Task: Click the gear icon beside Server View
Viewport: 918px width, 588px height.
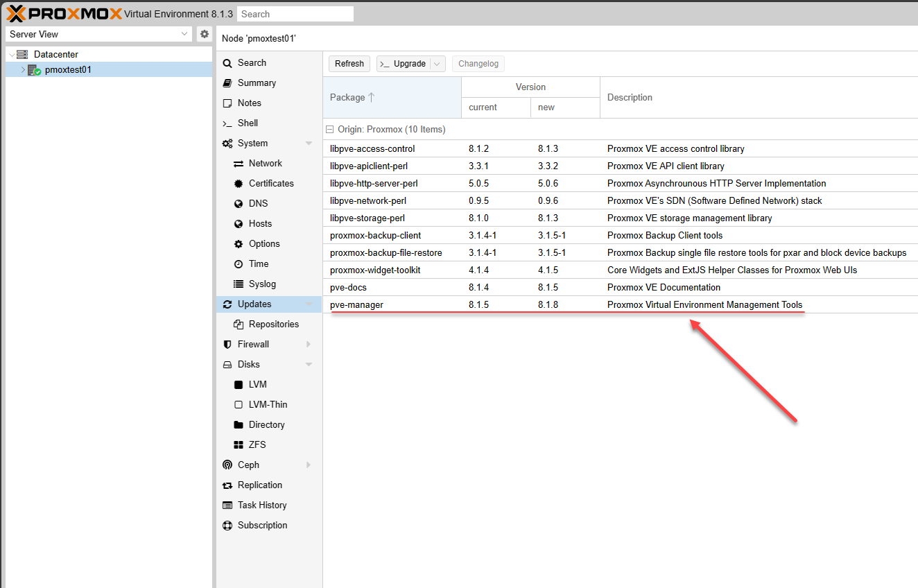Action: click(204, 34)
